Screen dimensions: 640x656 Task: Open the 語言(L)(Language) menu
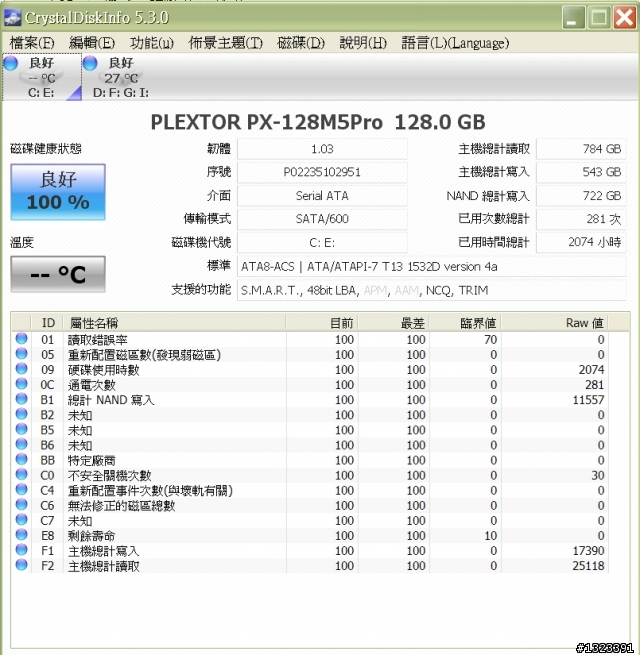tap(455, 43)
